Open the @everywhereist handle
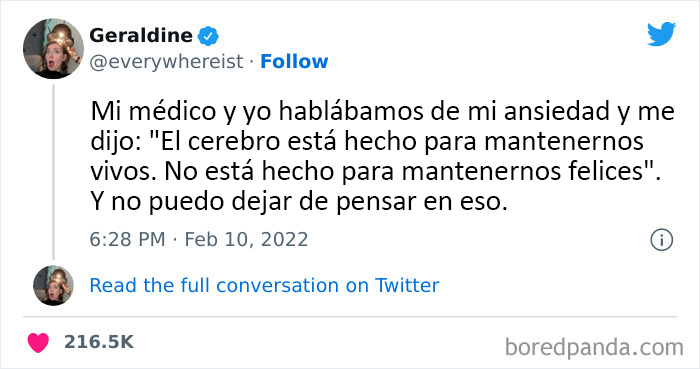This screenshot has height=369, width=700. point(167,62)
